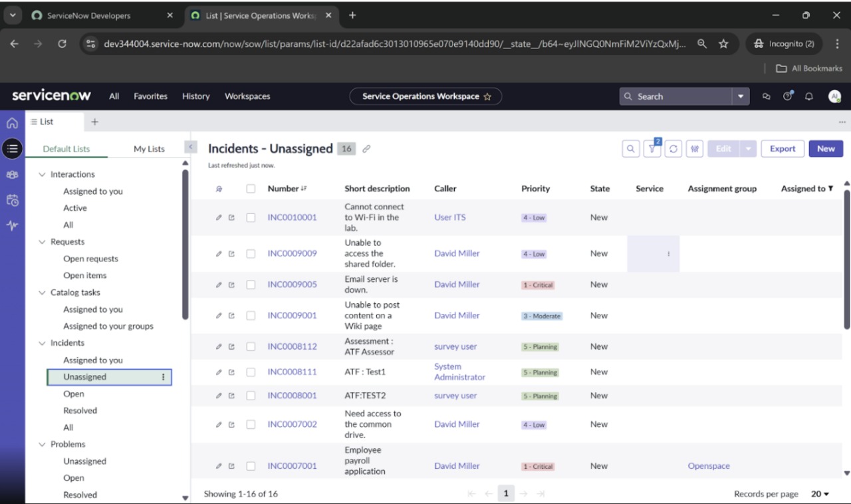Viewport: 851px width, 504px height.
Task: Open INC0009009 preview icon
Action: pos(231,253)
